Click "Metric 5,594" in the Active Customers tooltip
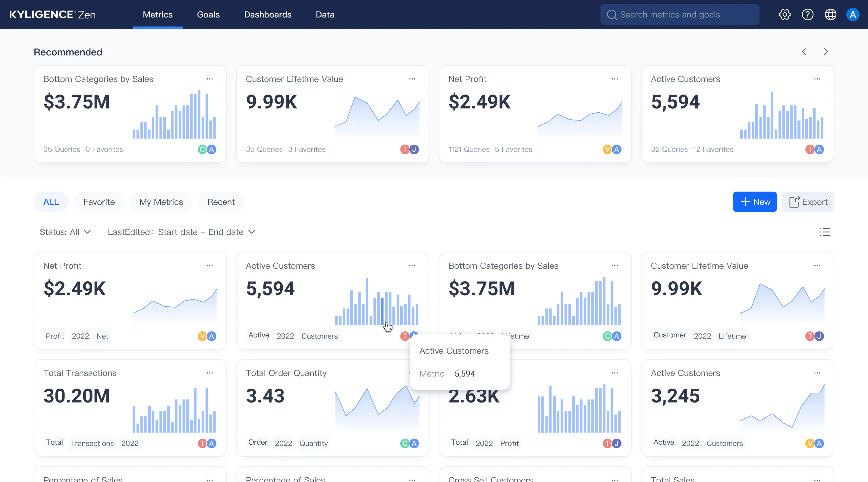Viewport: 868px width, 482px height. point(447,374)
